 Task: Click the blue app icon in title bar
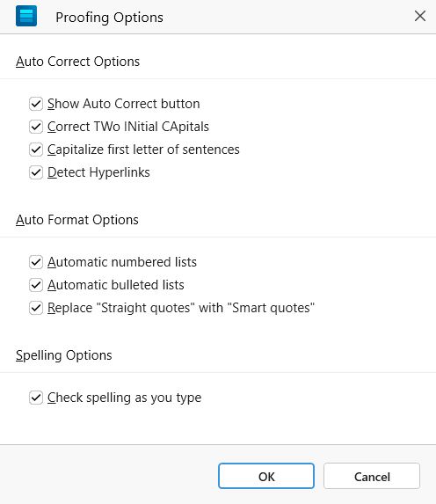pyautogui.click(x=26, y=17)
